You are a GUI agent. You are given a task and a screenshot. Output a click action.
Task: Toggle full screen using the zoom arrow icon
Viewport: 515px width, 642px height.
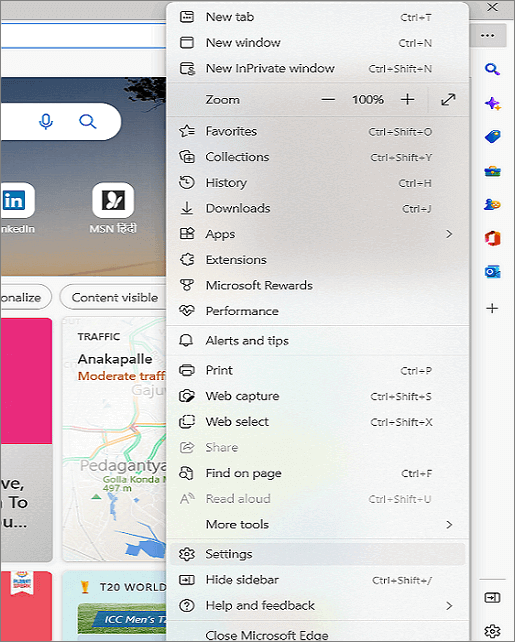coord(448,99)
